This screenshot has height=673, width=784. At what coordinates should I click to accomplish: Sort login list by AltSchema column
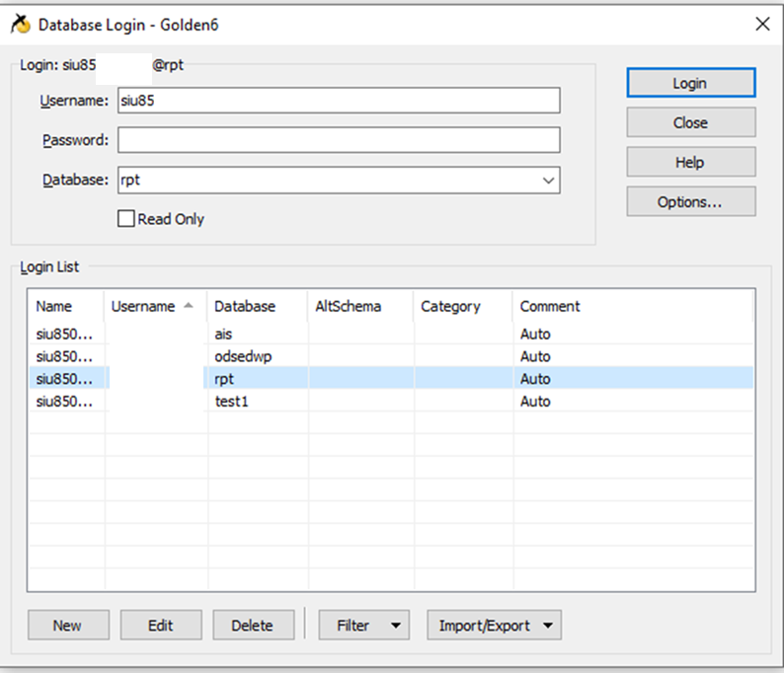(x=360, y=306)
